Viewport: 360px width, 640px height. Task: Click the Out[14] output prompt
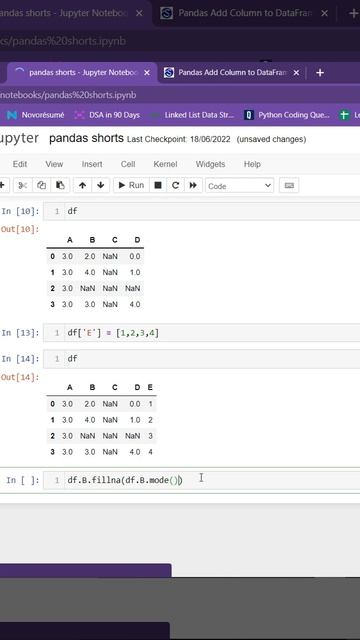click(x=20, y=377)
